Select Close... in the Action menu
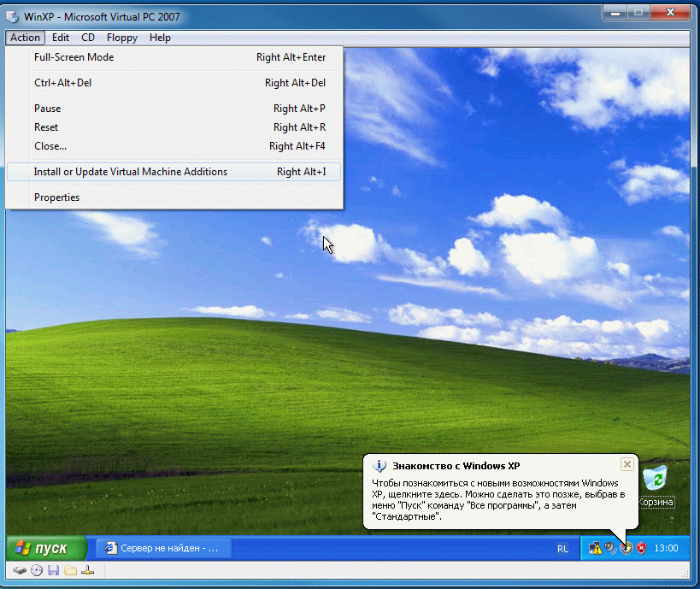This screenshot has height=589, width=700. pos(174,146)
